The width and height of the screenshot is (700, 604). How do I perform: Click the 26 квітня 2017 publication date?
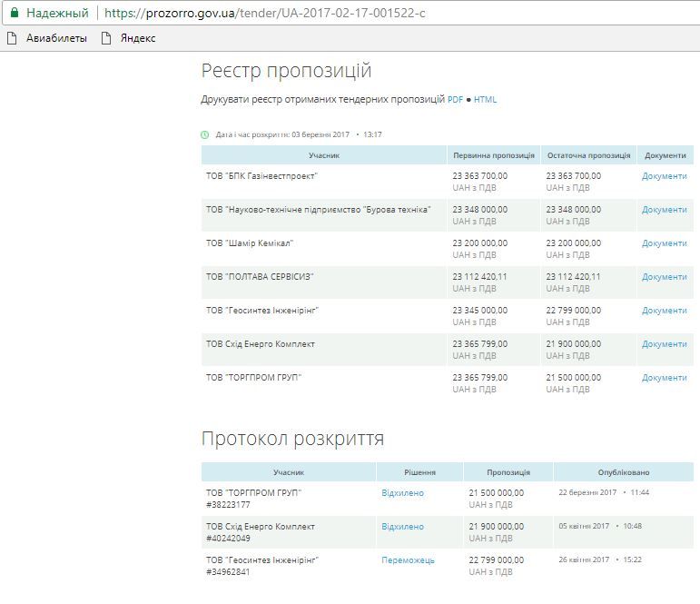coord(584,559)
